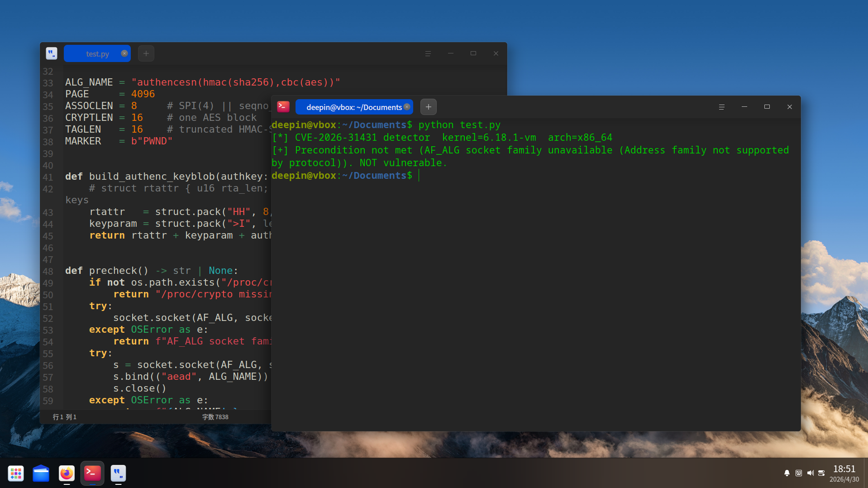
Task: Switch to the text editor via dock icon
Action: 118,474
